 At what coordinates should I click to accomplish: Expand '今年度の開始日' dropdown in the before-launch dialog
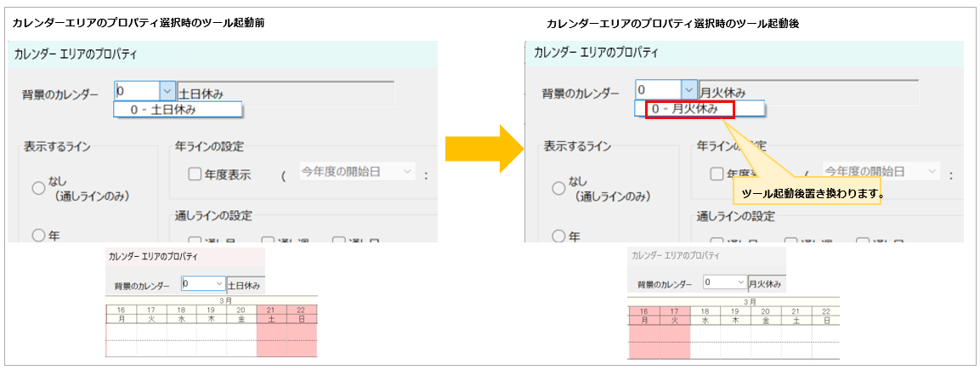(407, 172)
